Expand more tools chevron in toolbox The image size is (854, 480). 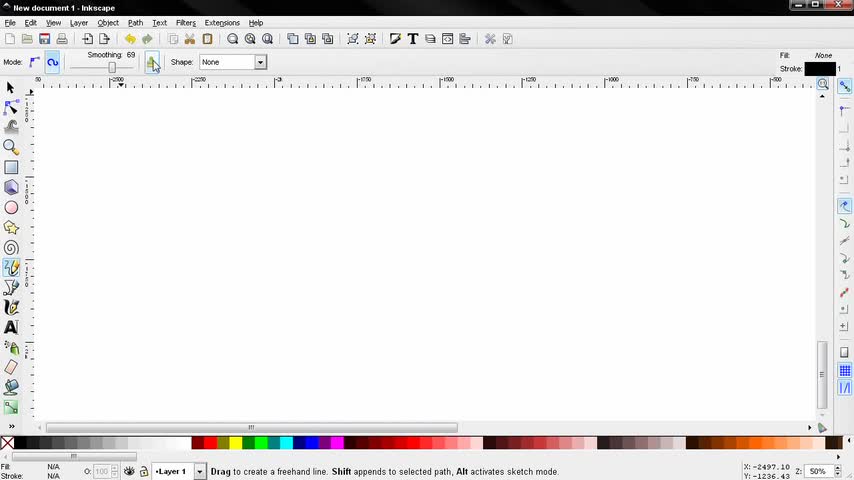pos(11,426)
